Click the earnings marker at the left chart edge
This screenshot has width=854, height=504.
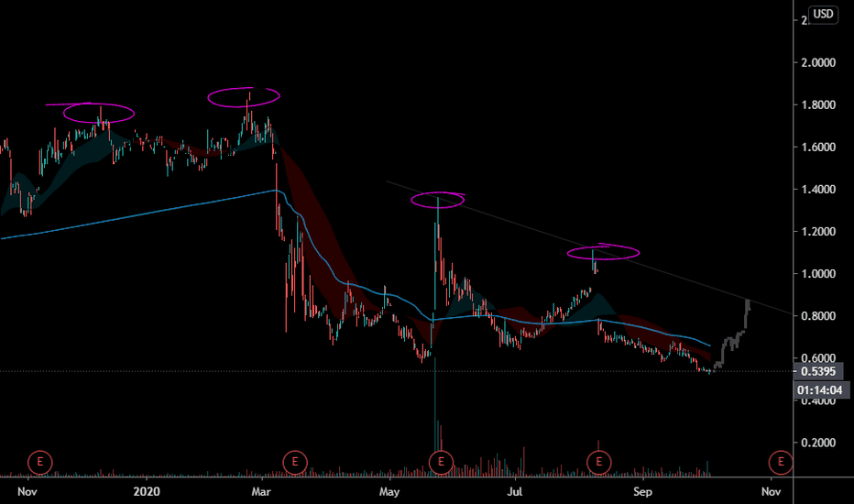(39, 463)
